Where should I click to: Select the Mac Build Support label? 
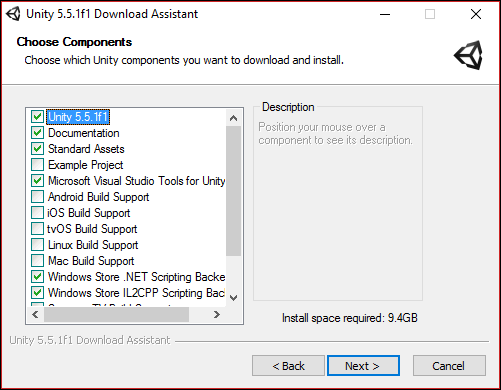[91, 261]
